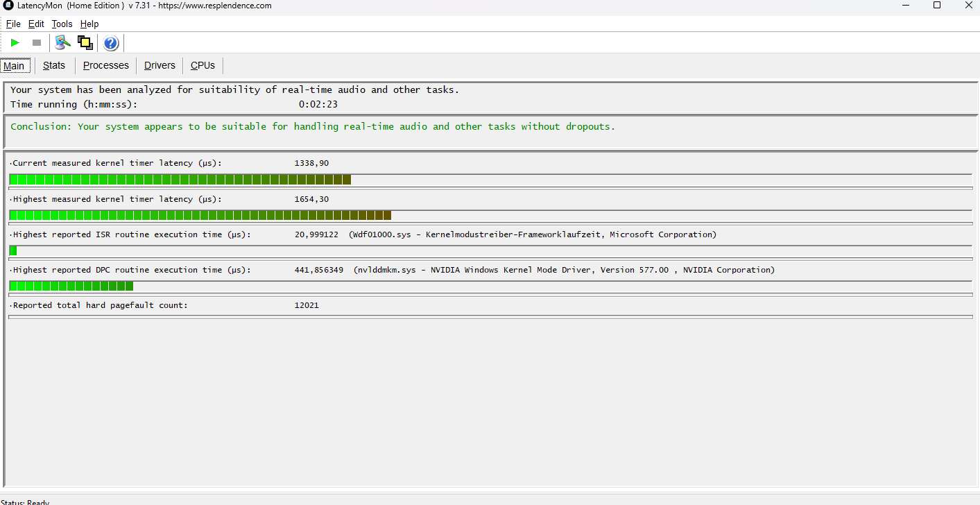This screenshot has width=980, height=505.
Task: Open the Processes tab
Action: point(105,65)
